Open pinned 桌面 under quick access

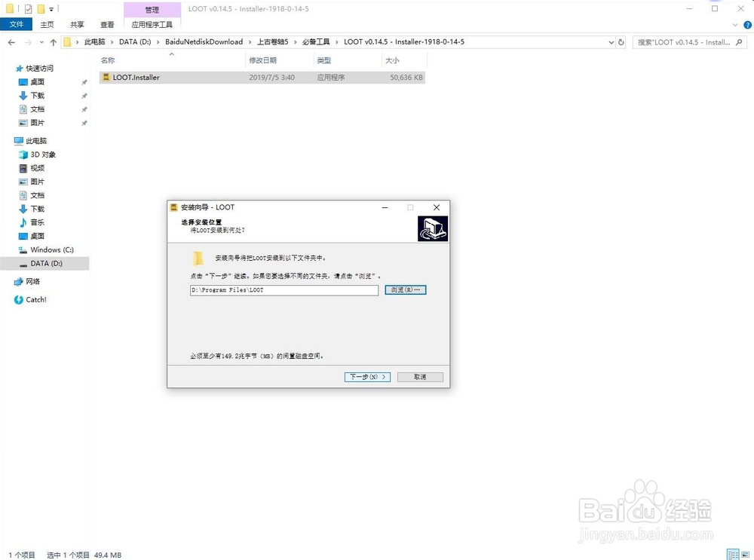[x=37, y=81]
